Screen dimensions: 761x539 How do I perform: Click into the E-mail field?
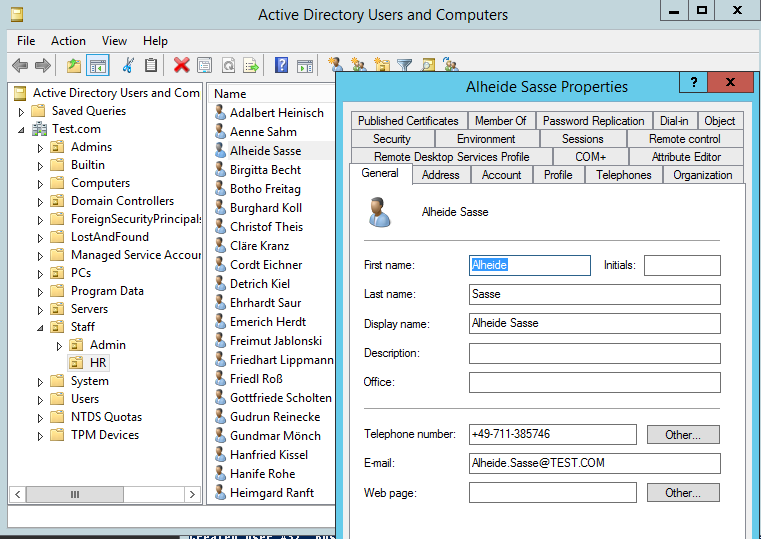[x=595, y=463]
